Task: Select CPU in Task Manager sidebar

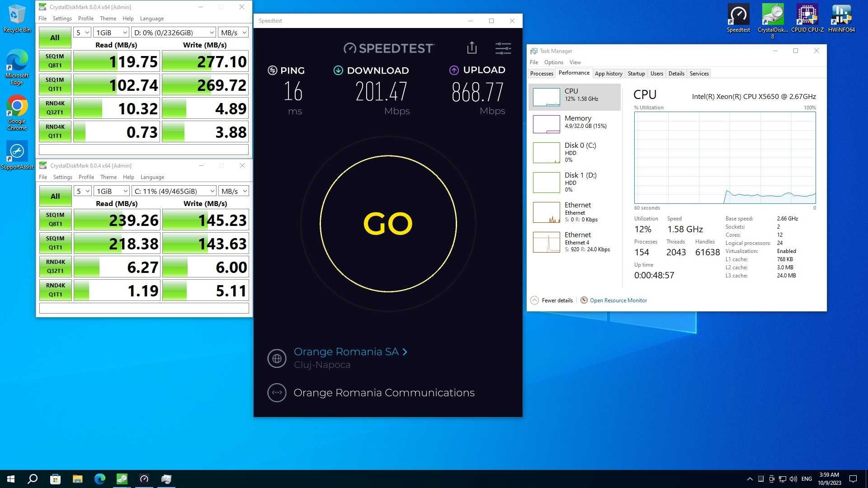Action: point(574,97)
